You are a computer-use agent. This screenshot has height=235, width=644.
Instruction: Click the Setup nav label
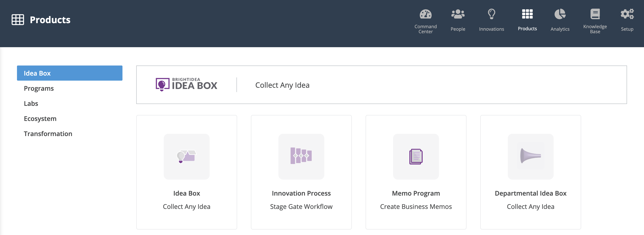coord(627,29)
